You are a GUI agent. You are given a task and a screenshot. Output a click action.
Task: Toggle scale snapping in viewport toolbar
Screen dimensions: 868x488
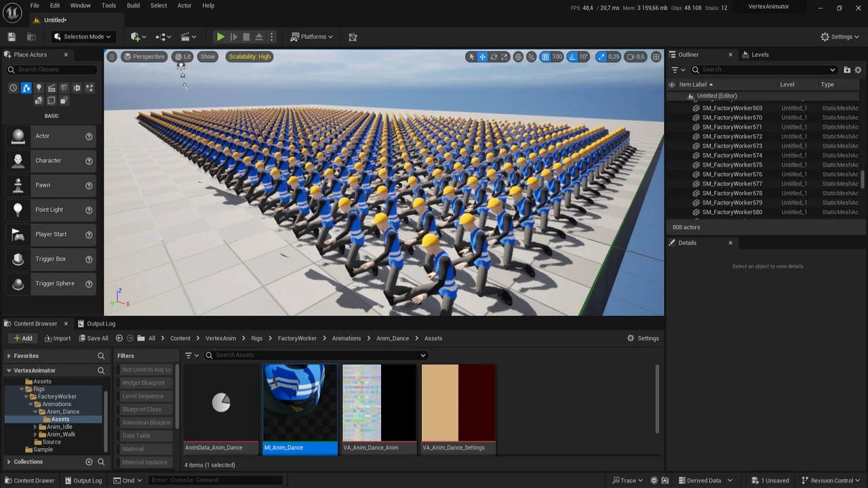click(601, 57)
